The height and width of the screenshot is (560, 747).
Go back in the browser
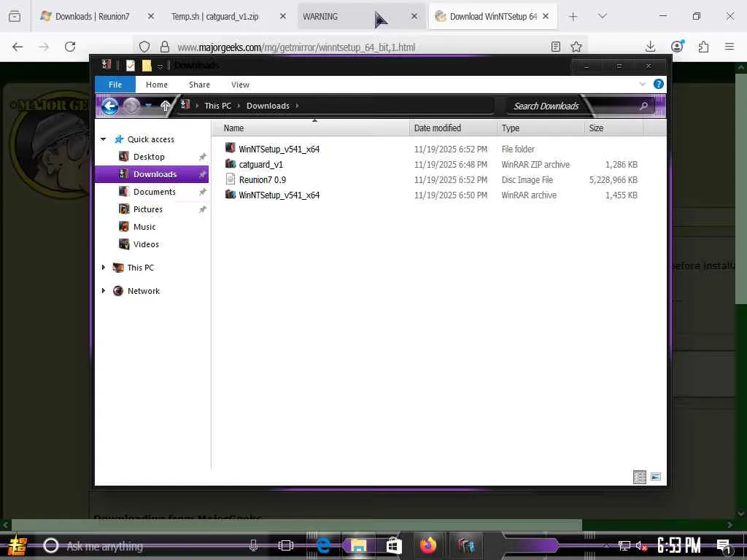(x=18, y=47)
